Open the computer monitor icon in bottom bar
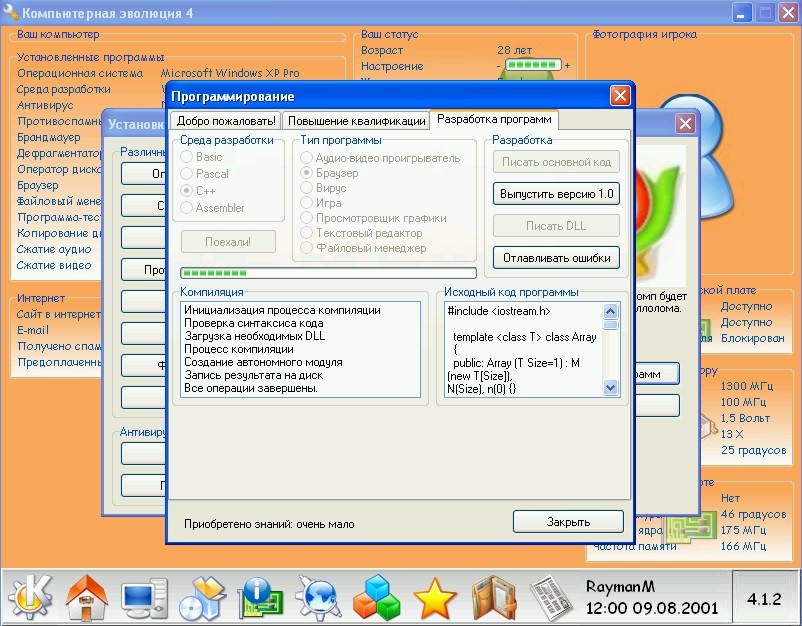This screenshot has width=802, height=626. 144,597
